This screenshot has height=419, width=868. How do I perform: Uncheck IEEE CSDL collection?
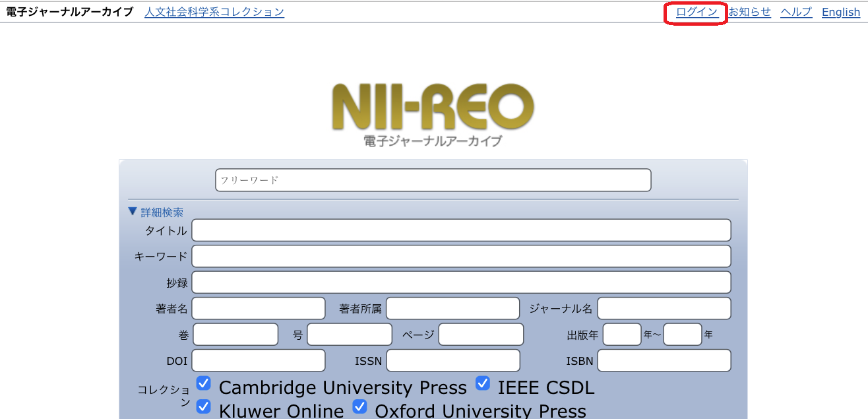(483, 383)
